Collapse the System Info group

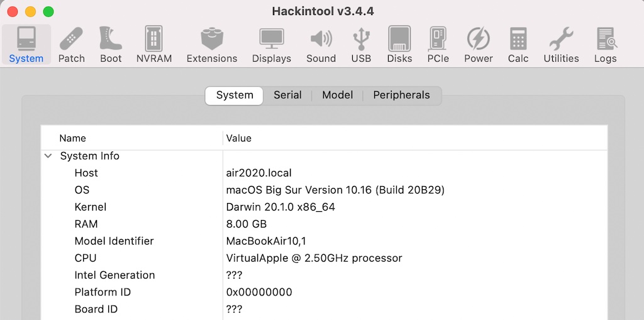click(x=48, y=156)
